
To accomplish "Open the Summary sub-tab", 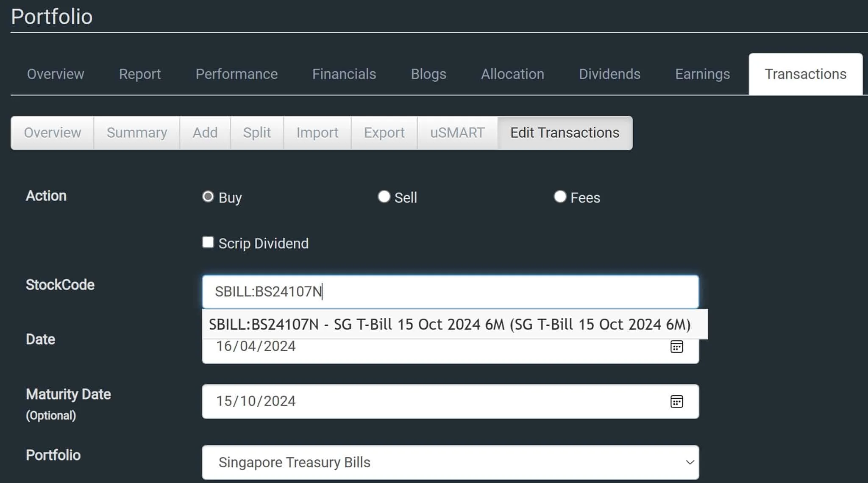I will click(136, 133).
